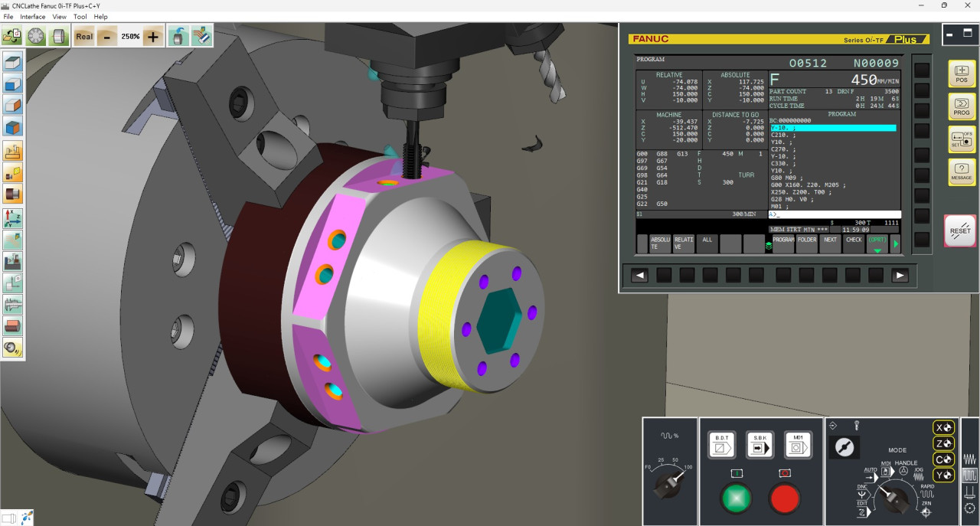Turn the MODE selector dial
Screen dimensions: 980x526
[893, 498]
